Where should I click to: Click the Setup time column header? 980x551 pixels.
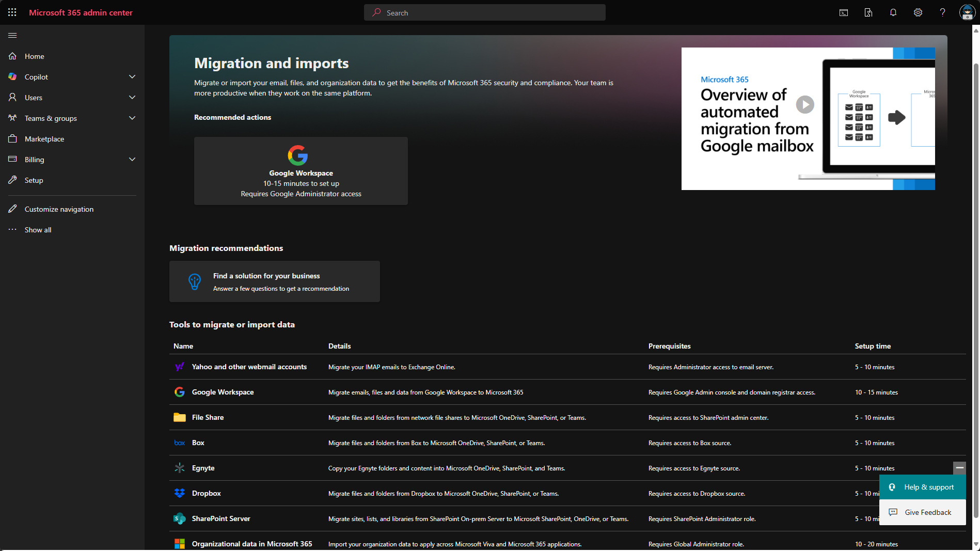coord(873,346)
